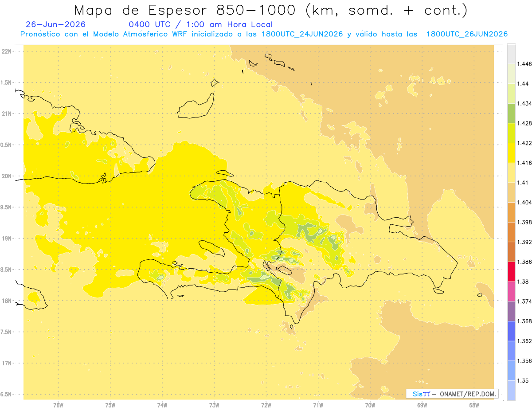Click the legend value "1.374"
The image size is (532, 411).
tap(524, 301)
